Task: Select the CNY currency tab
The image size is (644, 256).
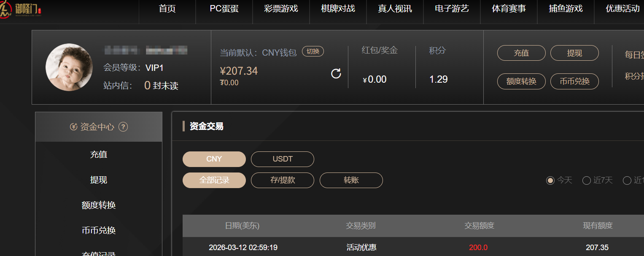Action: click(214, 159)
